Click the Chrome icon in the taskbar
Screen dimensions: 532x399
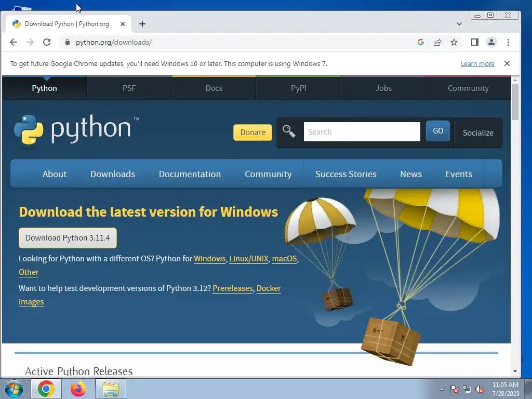46,389
